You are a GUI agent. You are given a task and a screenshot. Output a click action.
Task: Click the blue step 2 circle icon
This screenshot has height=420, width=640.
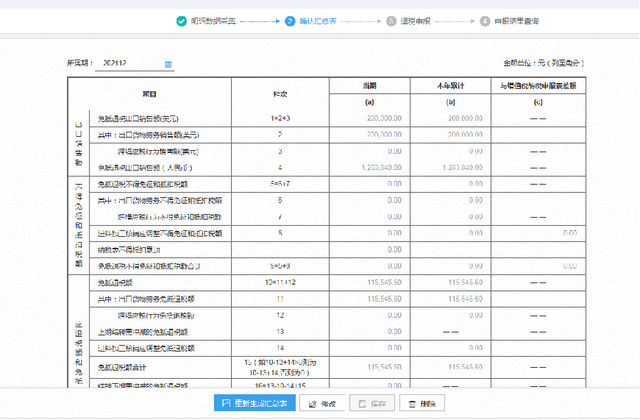point(290,21)
